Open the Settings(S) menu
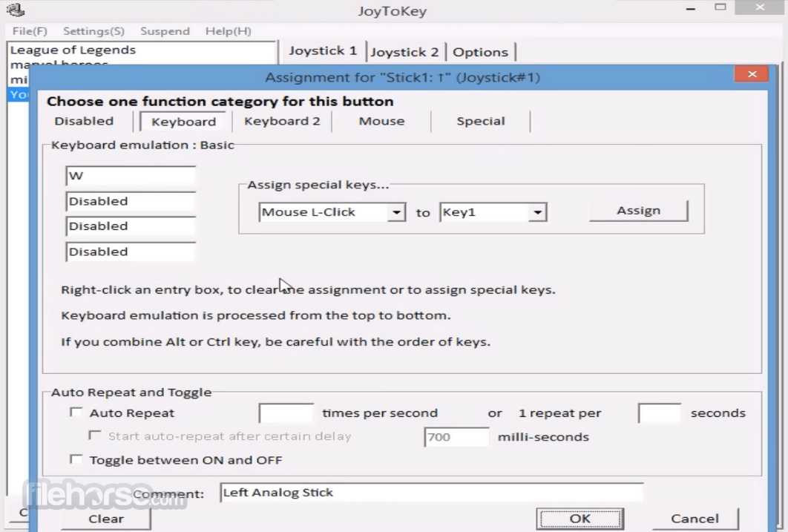788x532 pixels. point(93,31)
